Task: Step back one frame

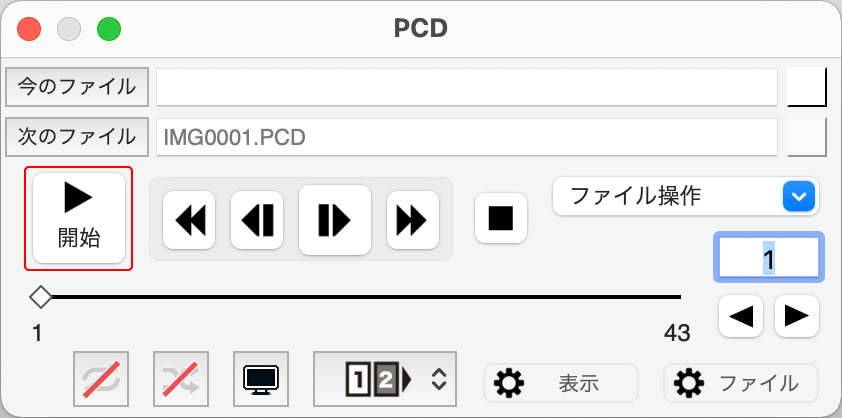Action: pyautogui.click(x=257, y=220)
